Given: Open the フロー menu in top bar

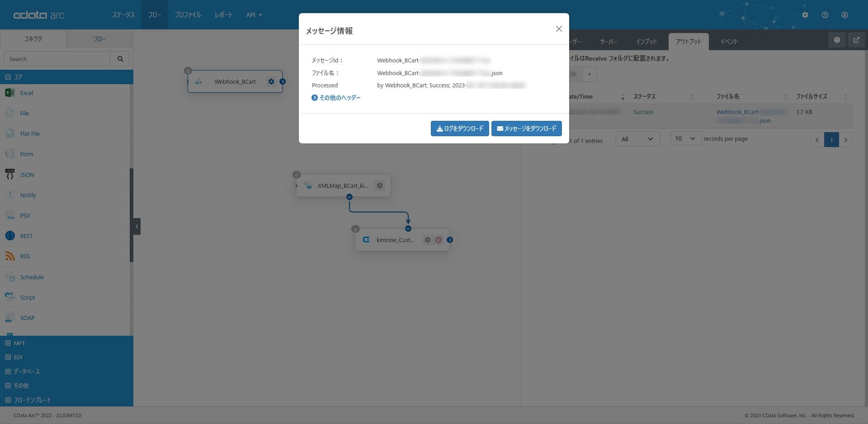Looking at the screenshot, I should coord(155,15).
